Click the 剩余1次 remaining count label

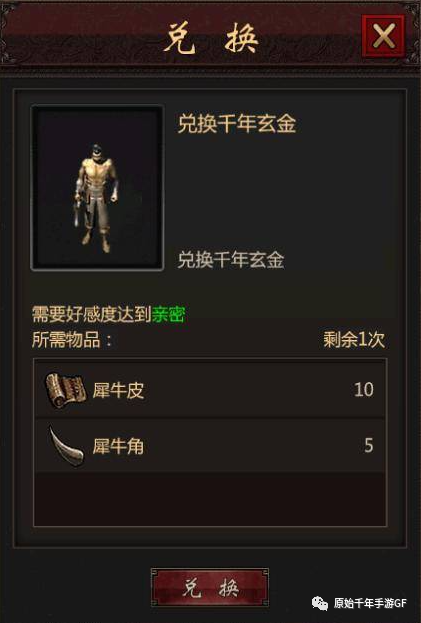coord(354,340)
